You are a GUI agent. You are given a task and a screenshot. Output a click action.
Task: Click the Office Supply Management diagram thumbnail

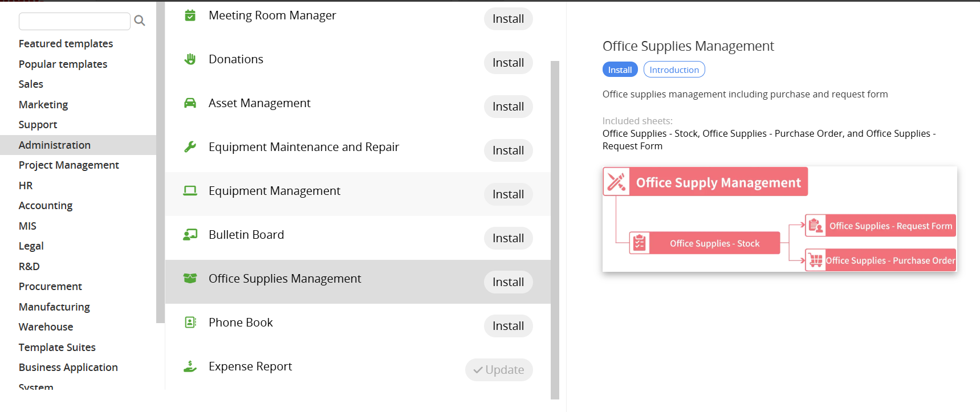(779, 219)
